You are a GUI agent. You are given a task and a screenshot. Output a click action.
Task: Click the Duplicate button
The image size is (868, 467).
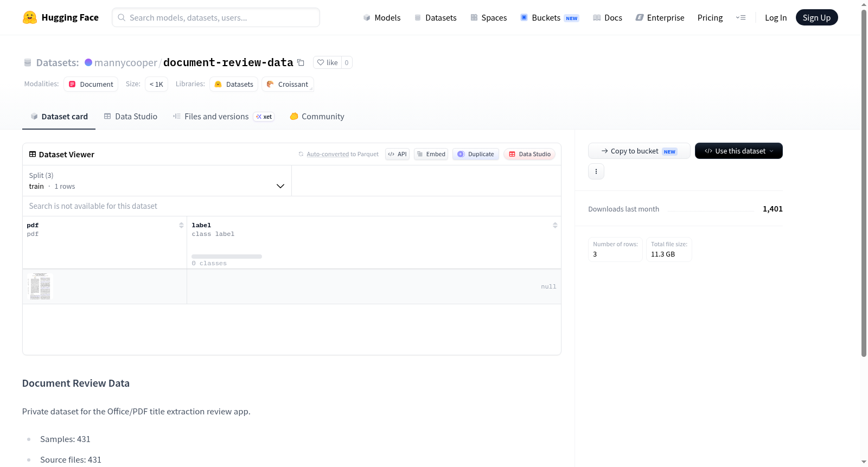pos(476,154)
